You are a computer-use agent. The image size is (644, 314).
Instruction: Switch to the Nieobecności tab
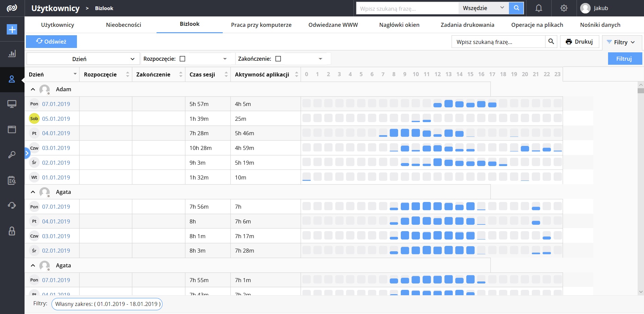pyautogui.click(x=124, y=25)
